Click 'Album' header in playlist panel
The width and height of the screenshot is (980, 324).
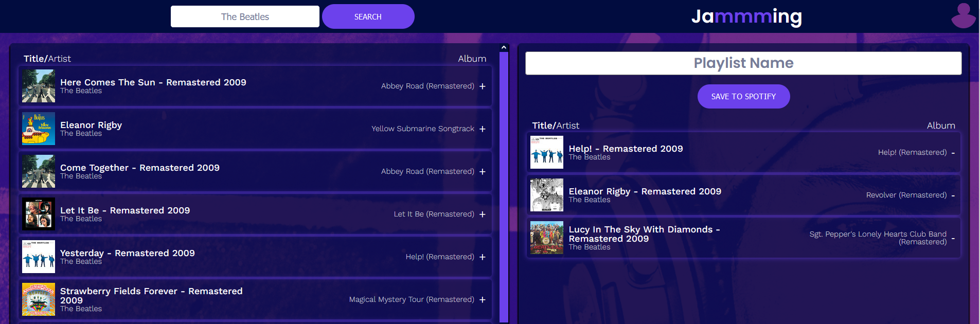tap(941, 125)
